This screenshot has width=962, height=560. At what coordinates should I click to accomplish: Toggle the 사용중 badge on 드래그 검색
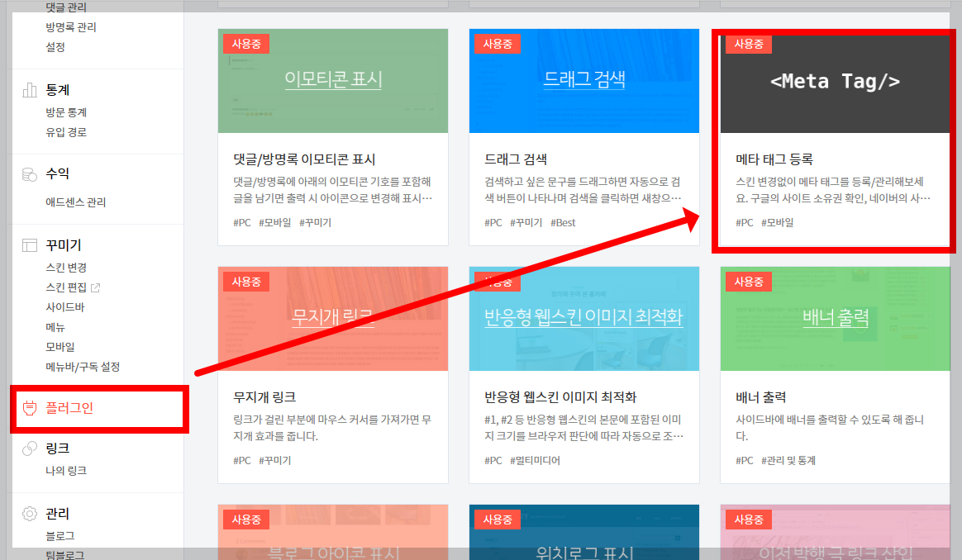[x=497, y=44]
